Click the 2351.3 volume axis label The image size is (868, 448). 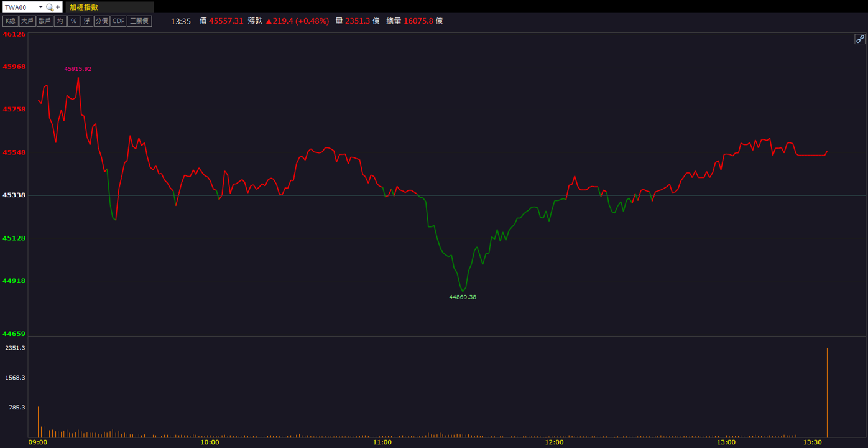point(15,348)
